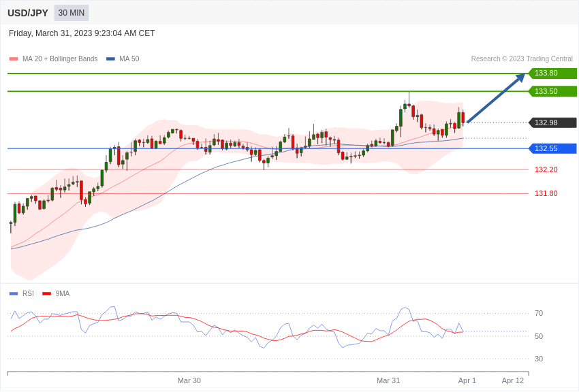Click the Mar 31 date axis label
579x392 pixels.
[x=388, y=380]
